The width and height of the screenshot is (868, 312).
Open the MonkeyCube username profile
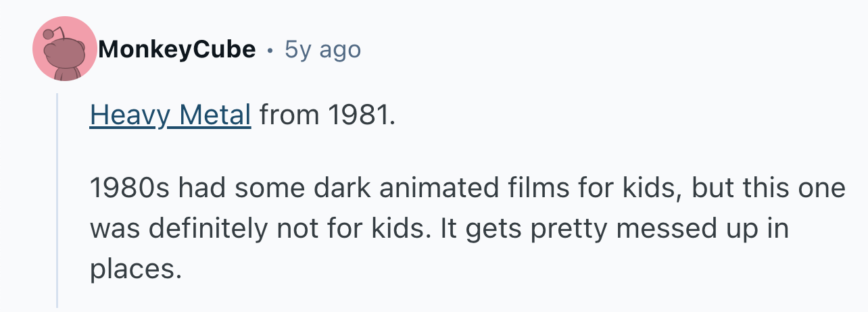[177, 49]
